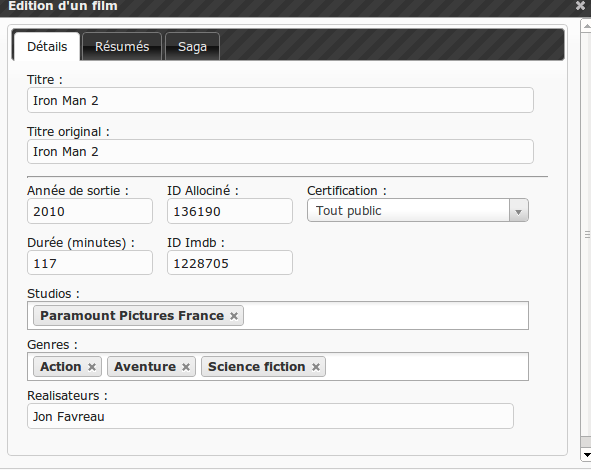Switch to the Détails tab

pos(47,47)
